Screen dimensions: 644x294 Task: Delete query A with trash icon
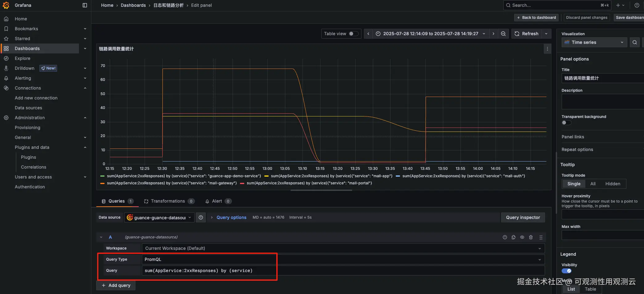pos(531,237)
